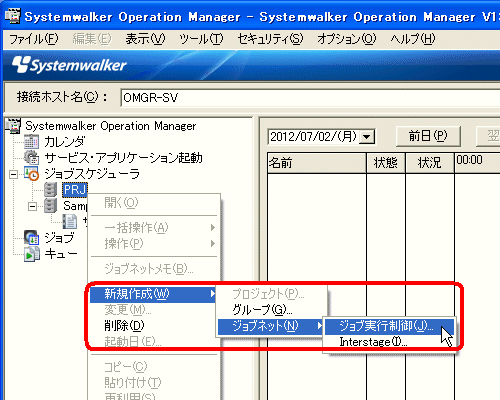Click the application icon in the title bar
Image resolution: width=500 pixels, height=400 pixels.
pyautogui.click(x=13, y=16)
